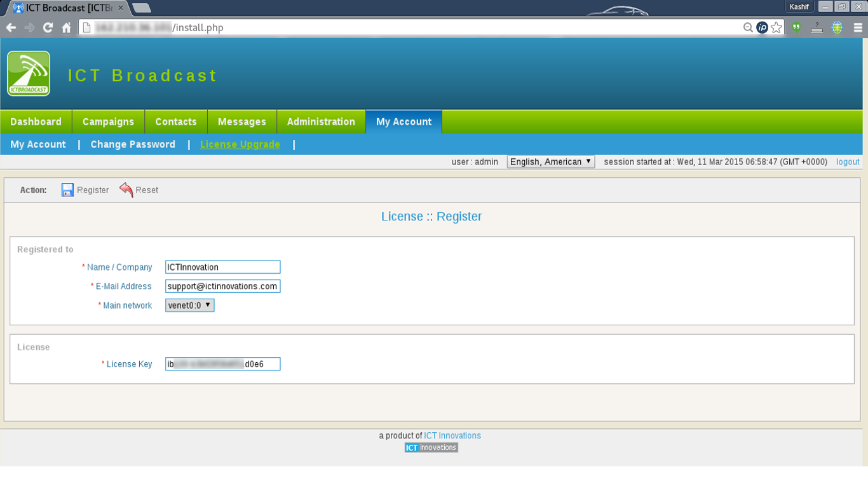Click the 'ICT Broadcast' header title
Image resolution: width=868 pixels, height=488 pixels.
142,76
